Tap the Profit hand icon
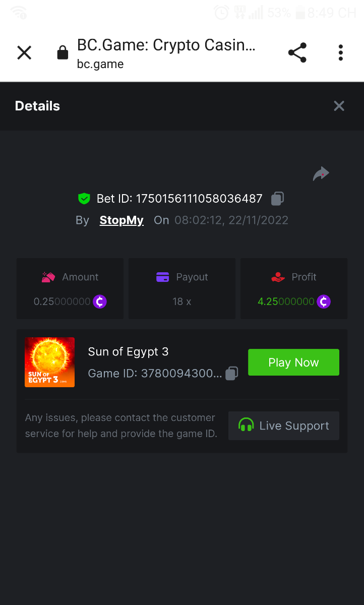364x605 pixels. click(x=278, y=277)
